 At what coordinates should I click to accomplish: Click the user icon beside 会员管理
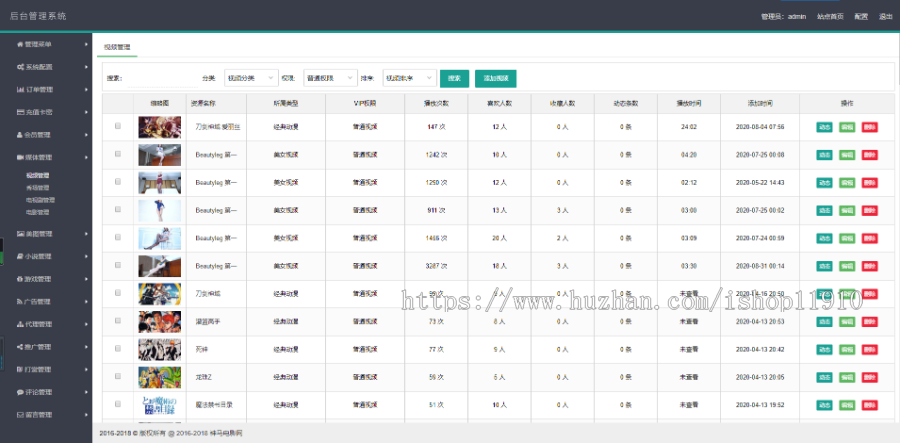point(20,135)
